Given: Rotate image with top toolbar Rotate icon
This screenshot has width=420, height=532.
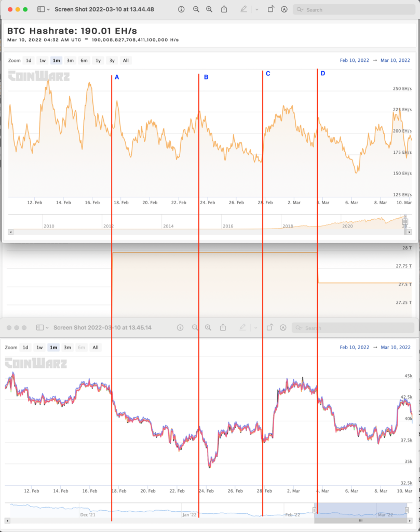Looking at the screenshot, I should [x=270, y=9].
